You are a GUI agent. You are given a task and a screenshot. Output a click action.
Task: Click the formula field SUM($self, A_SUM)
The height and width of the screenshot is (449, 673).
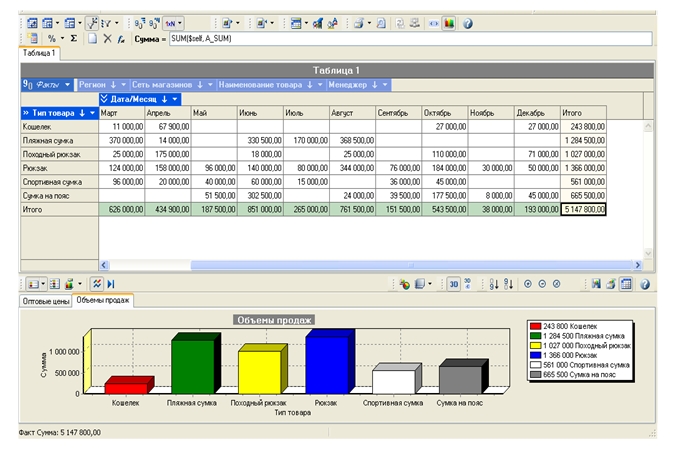pyautogui.click(x=411, y=39)
